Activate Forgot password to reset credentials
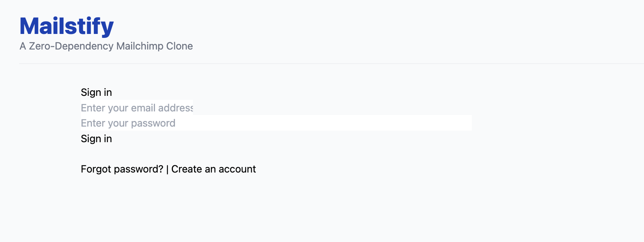 click(x=122, y=169)
